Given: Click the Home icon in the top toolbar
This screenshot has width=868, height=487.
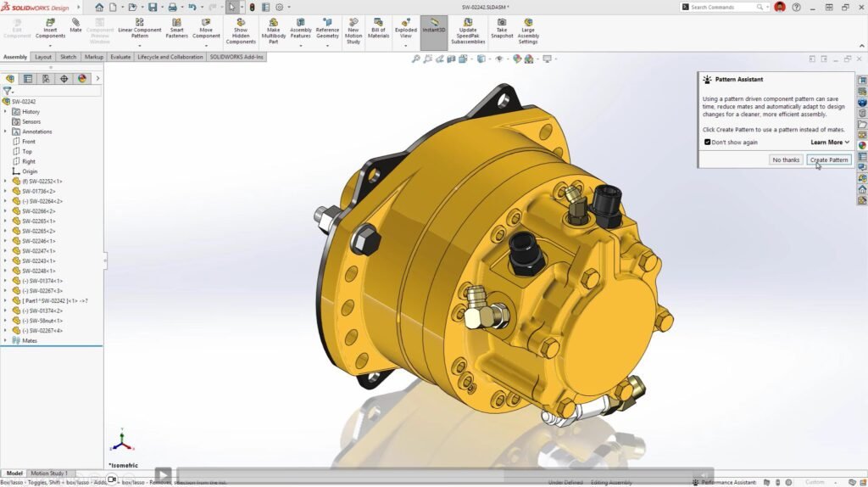Looking at the screenshot, I should point(99,7).
